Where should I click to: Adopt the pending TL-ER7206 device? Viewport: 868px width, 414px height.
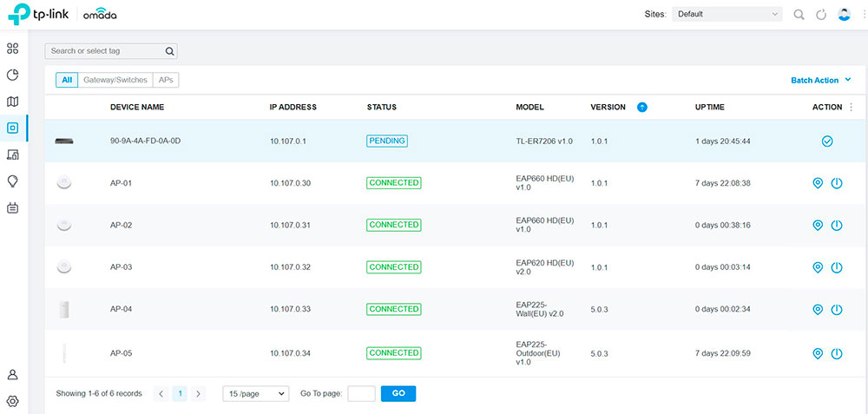click(827, 141)
